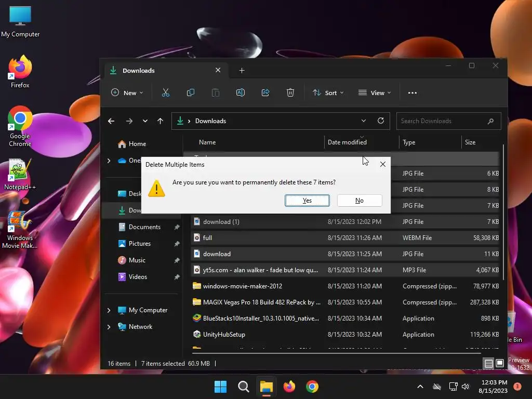Viewport: 532px width, 399px height.
Task: Confirm deletion with the Yes button
Action: pyautogui.click(x=307, y=201)
